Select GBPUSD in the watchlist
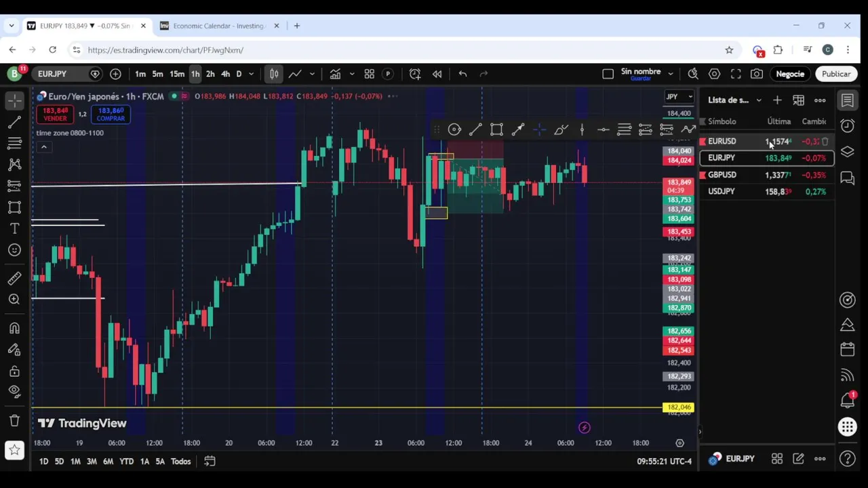Screen dimensions: 868x488 click(767, 175)
